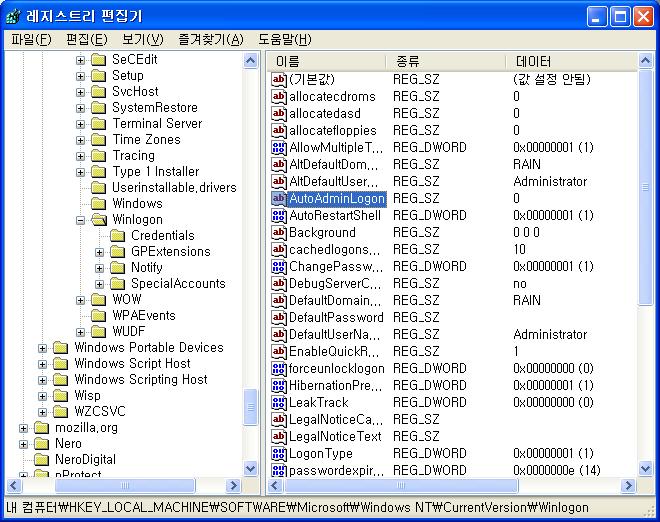Expand the Setup tree node
Screen dimensions: 660x522
80,76
